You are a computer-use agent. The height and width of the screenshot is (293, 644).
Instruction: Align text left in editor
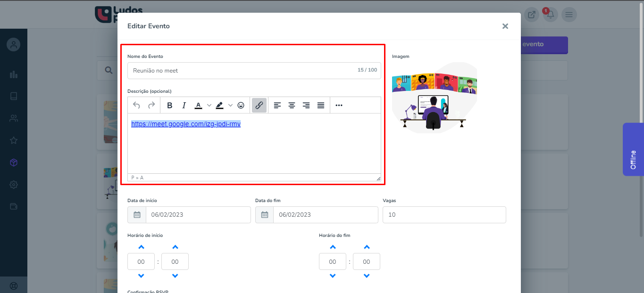click(277, 105)
